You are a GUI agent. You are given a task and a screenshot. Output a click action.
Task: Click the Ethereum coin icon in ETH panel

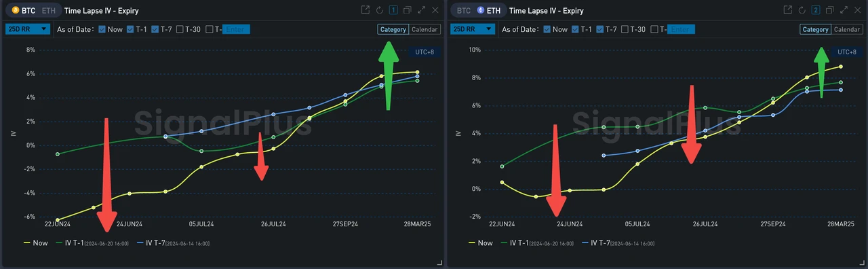click(x=481, y=10)
